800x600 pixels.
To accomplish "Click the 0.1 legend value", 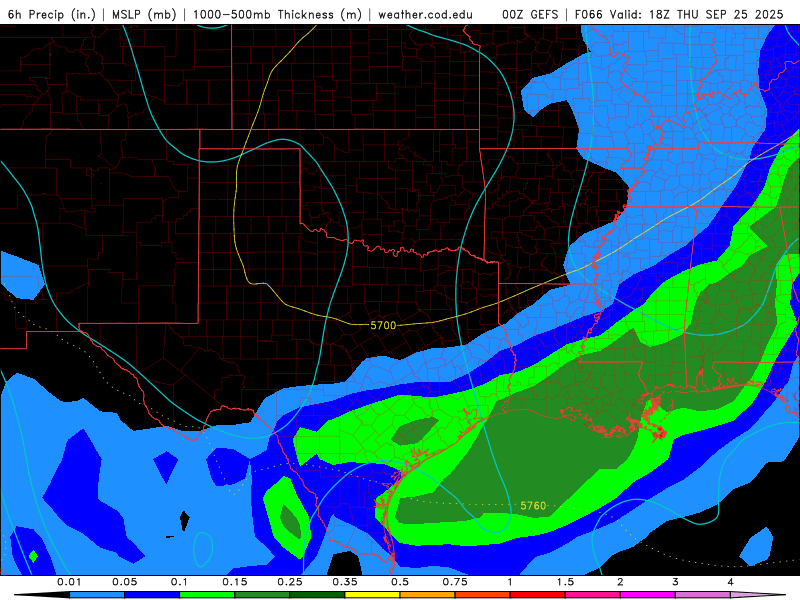I will coord(179,582).
